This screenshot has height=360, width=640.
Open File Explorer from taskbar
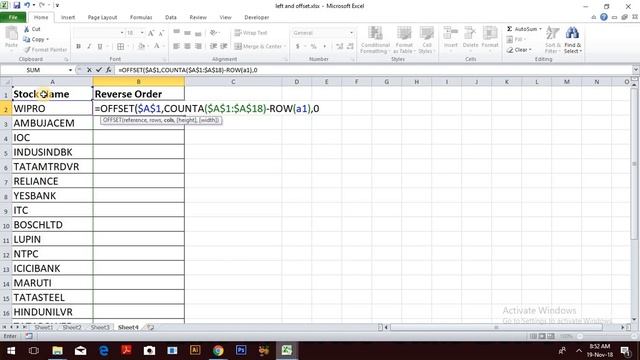(x=57, y=350)
